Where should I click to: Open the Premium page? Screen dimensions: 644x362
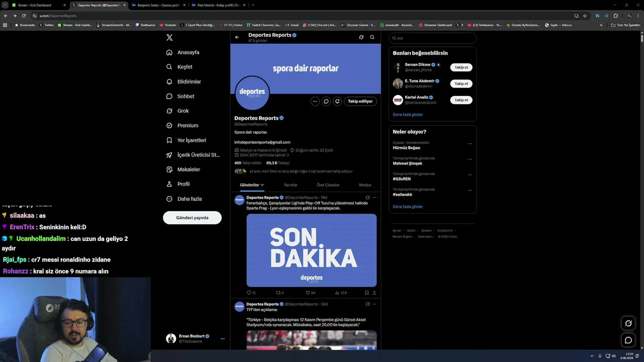pos(182,125)
